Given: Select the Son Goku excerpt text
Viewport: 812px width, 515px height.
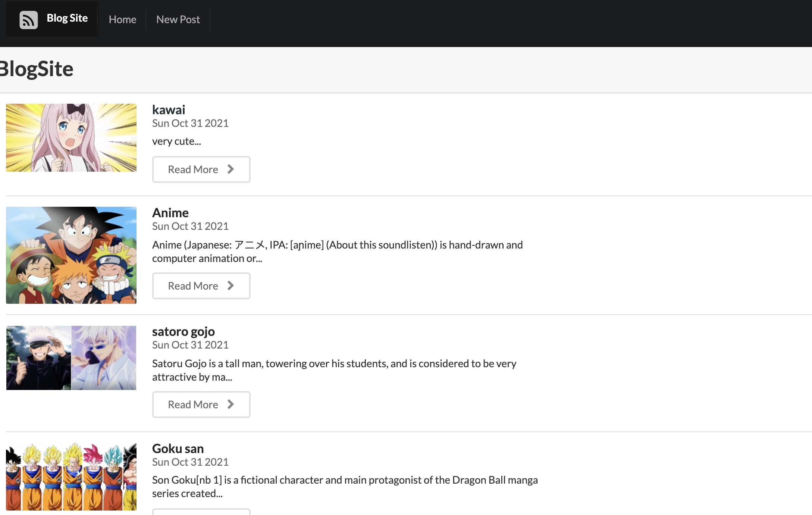Looking at the screenshot, I should point(345,487).
